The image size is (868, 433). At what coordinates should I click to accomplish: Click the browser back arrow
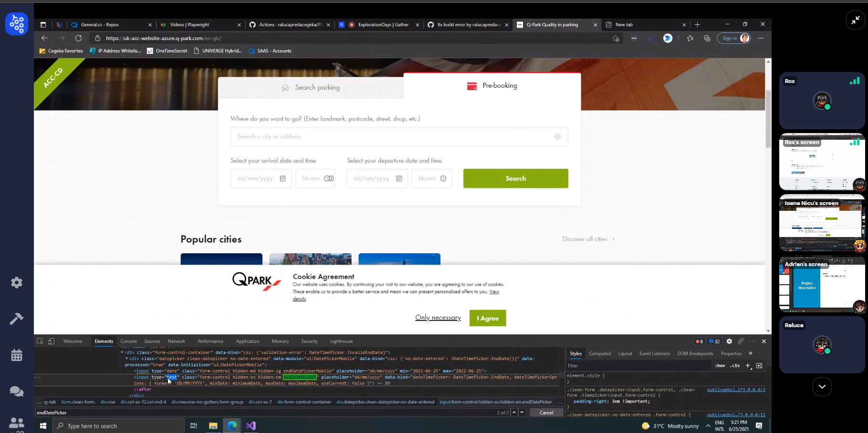(x=44, y=38)
